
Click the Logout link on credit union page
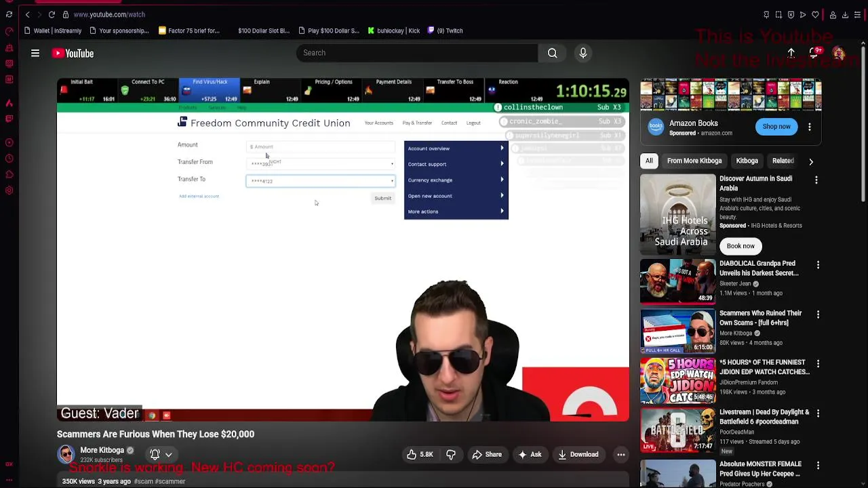(473, 123)
